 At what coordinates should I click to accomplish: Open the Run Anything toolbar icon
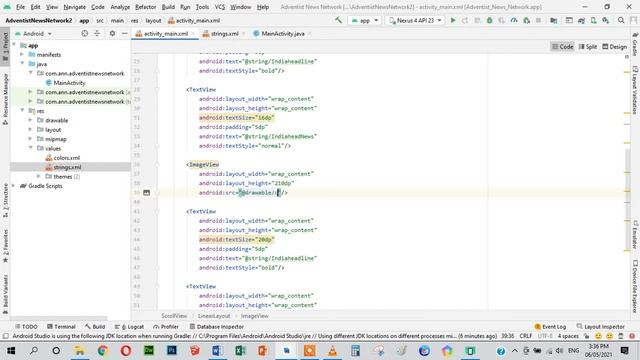pos(569,20)
